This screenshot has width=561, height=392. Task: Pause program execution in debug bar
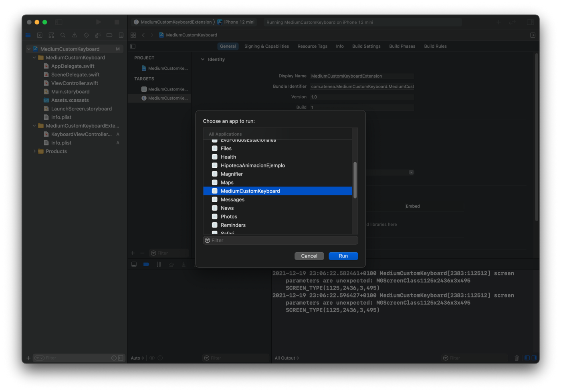(x=159, y=264)
